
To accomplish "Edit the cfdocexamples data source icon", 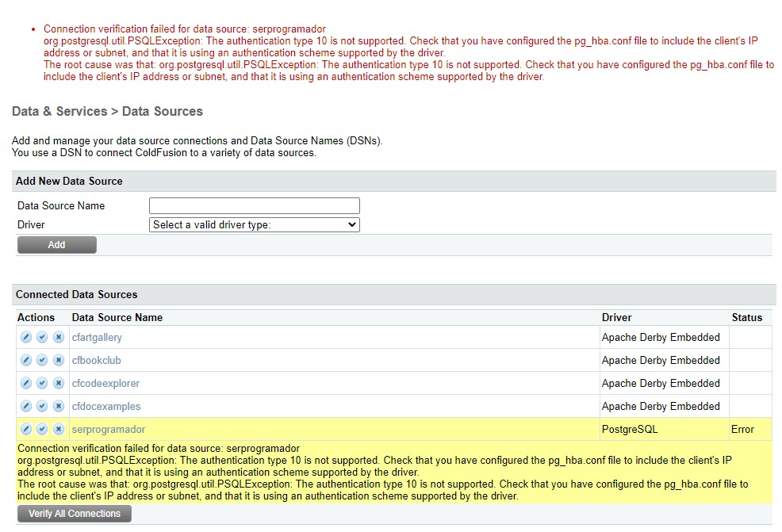I will coord(25,407).
